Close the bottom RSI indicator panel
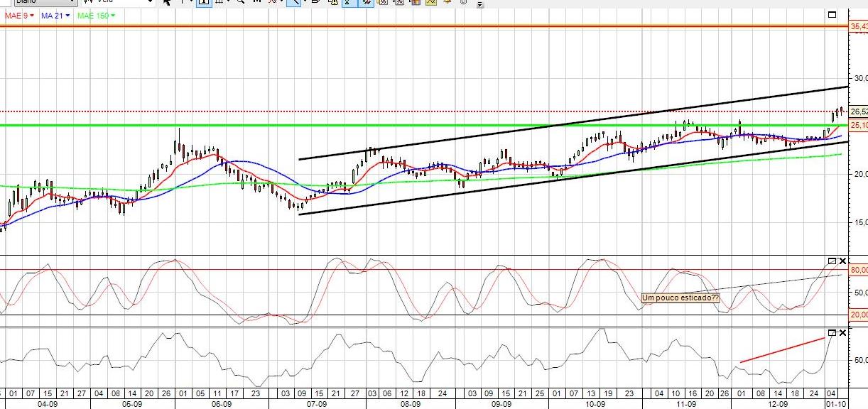The width and height of the screenshot is (868, 409). (843, 332)
